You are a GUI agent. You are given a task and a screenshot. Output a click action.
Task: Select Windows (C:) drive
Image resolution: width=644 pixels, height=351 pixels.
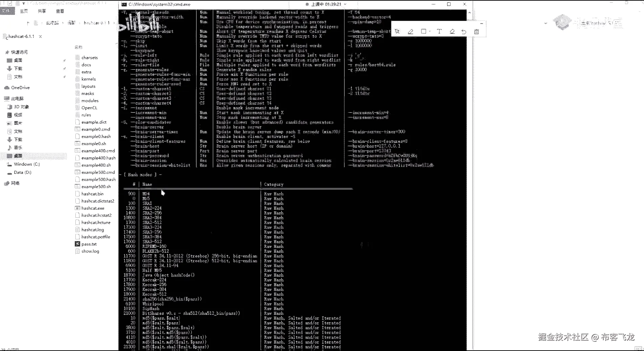[27, 164]
